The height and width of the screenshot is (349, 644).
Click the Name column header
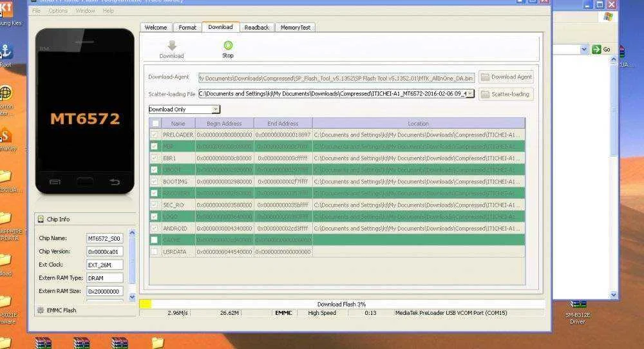click(x=178, y=123)
